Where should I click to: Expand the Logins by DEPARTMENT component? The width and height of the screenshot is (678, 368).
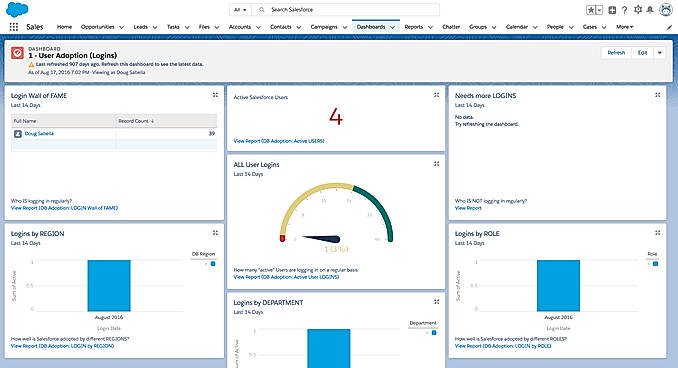(x=437, y=302)
